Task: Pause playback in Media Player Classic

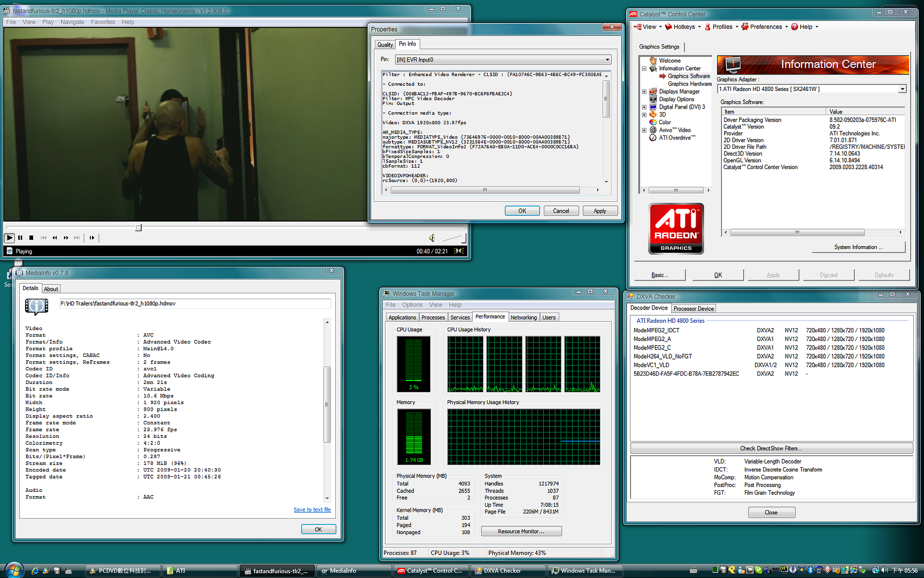Action: [20, 238]
